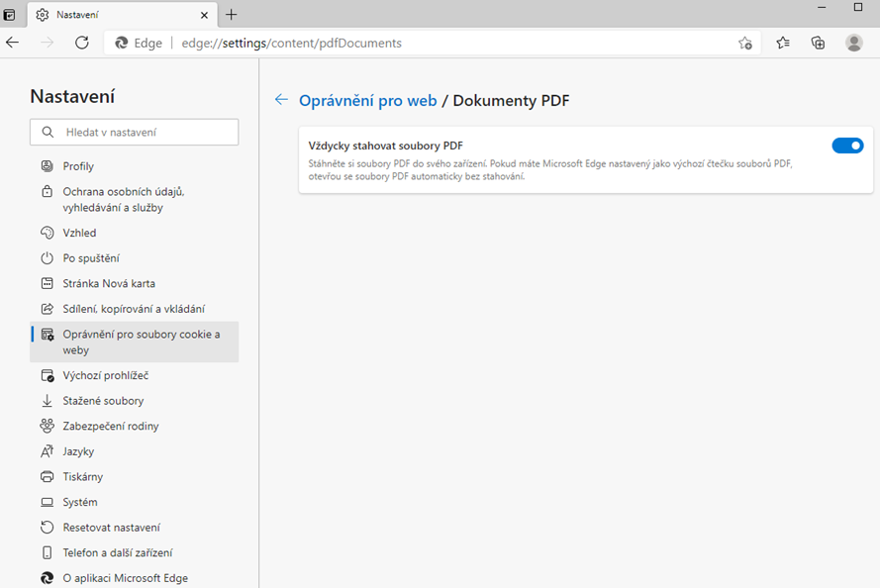Viewport: 880px width, 588px height.
Task: Follow the Oprávnění pro web breadcrumb link
Action: pos(367,100)
